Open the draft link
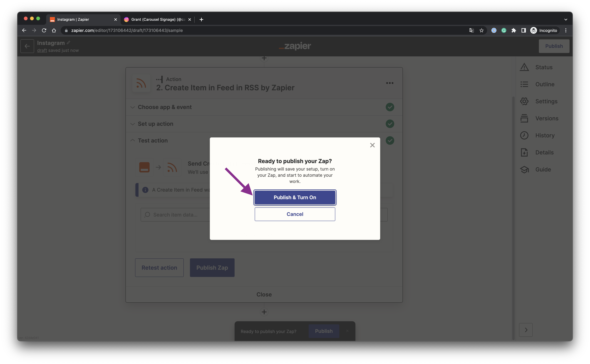 point(42,50)
